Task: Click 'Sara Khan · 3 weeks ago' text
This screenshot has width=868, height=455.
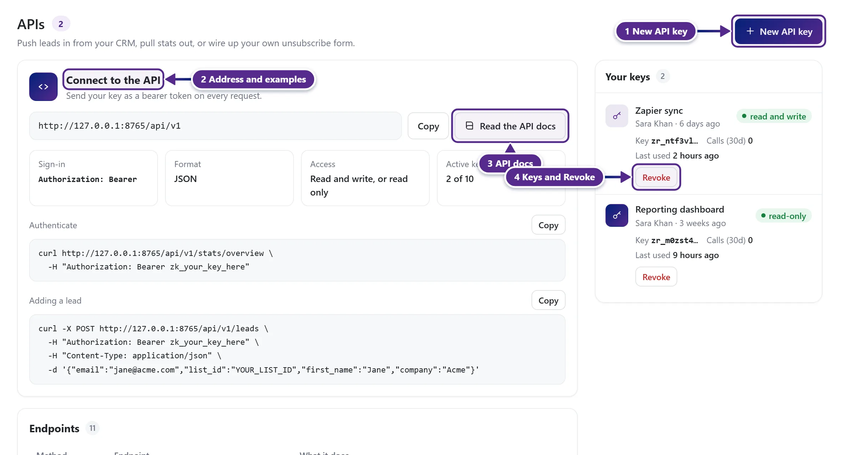Action: point(680,223)
